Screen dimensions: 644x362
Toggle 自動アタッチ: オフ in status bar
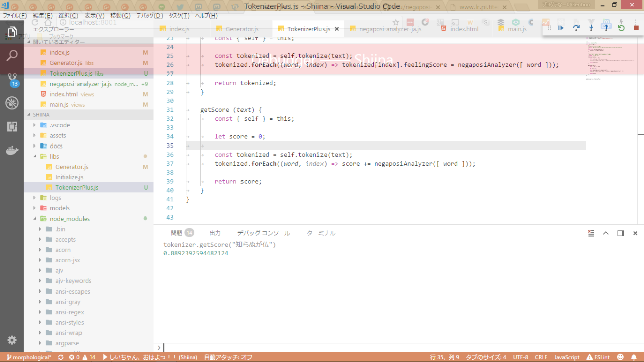228,357
